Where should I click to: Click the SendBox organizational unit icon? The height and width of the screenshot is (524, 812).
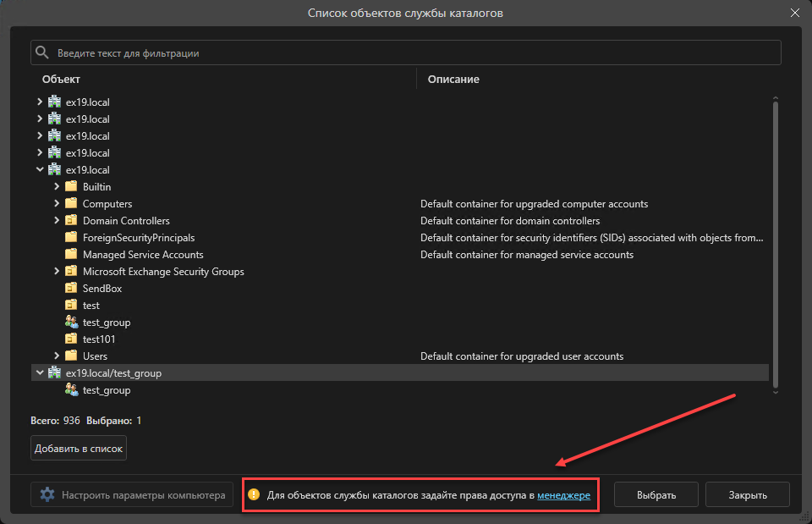71,289
